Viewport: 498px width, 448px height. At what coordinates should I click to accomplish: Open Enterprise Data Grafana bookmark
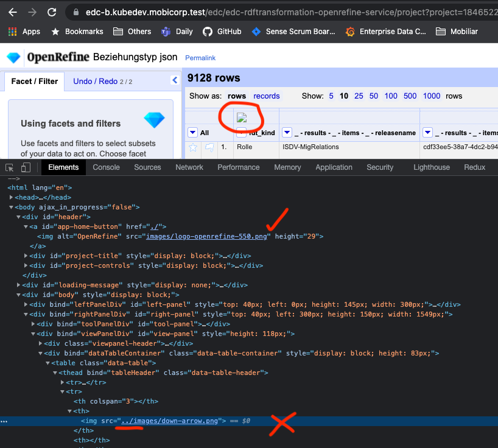(x=385, y=32)
